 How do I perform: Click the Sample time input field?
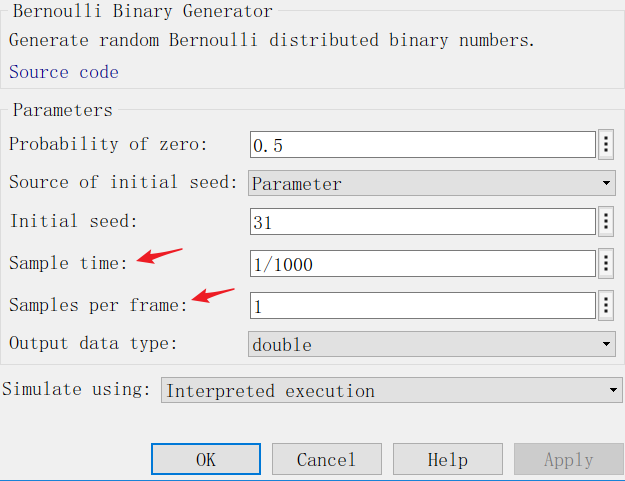[x=423, y=263]
